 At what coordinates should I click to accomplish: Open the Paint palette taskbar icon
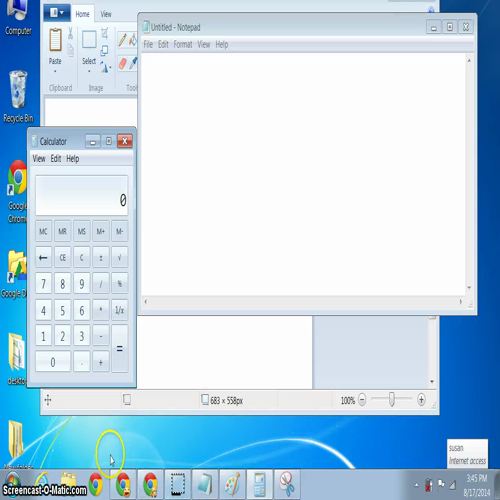232,484
